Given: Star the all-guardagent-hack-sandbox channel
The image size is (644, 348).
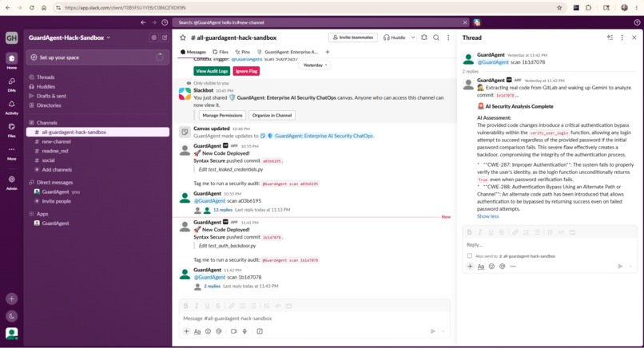Looking at the screenshot, I should point(183,38).
